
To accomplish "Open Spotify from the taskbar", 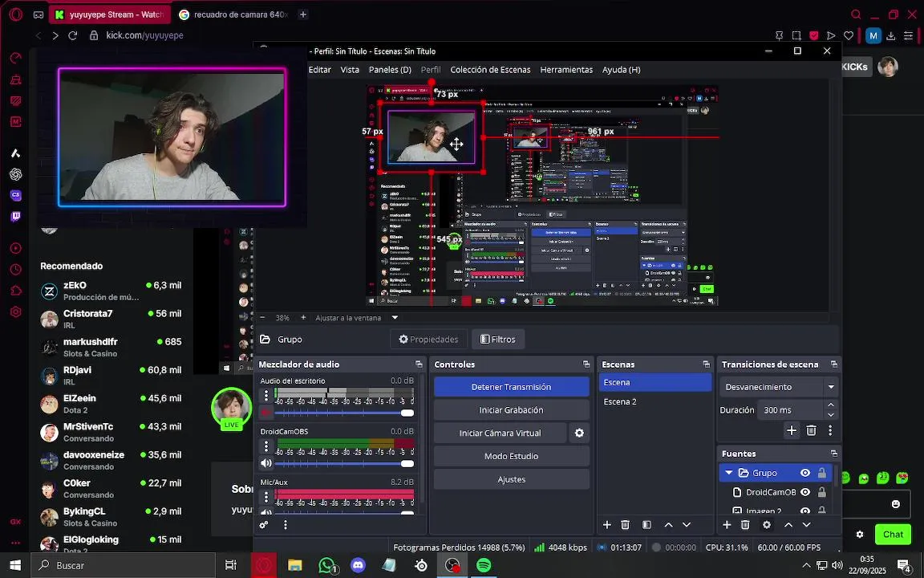I will point(484,565).
